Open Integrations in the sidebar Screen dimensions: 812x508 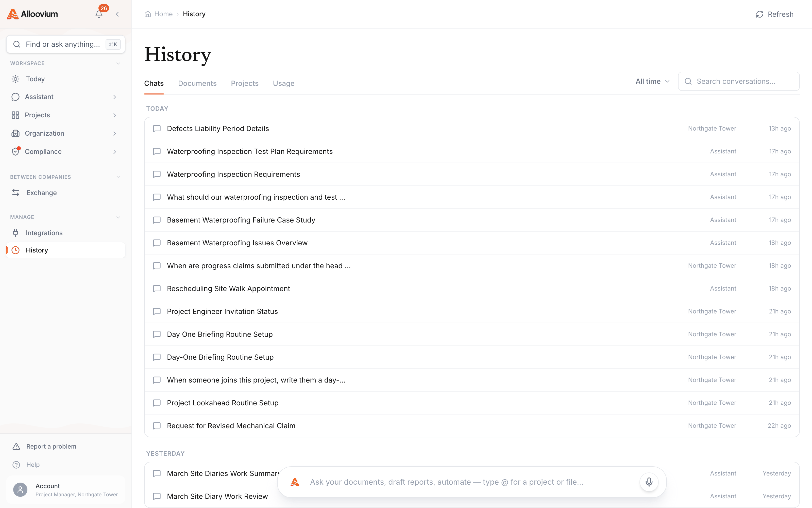(x=66, y=233)
